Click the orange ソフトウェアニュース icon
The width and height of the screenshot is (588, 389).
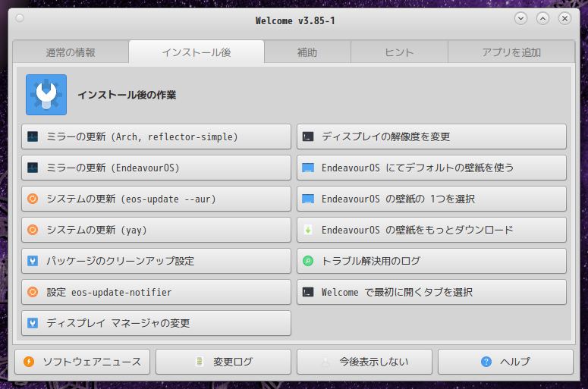pos(29,361)
